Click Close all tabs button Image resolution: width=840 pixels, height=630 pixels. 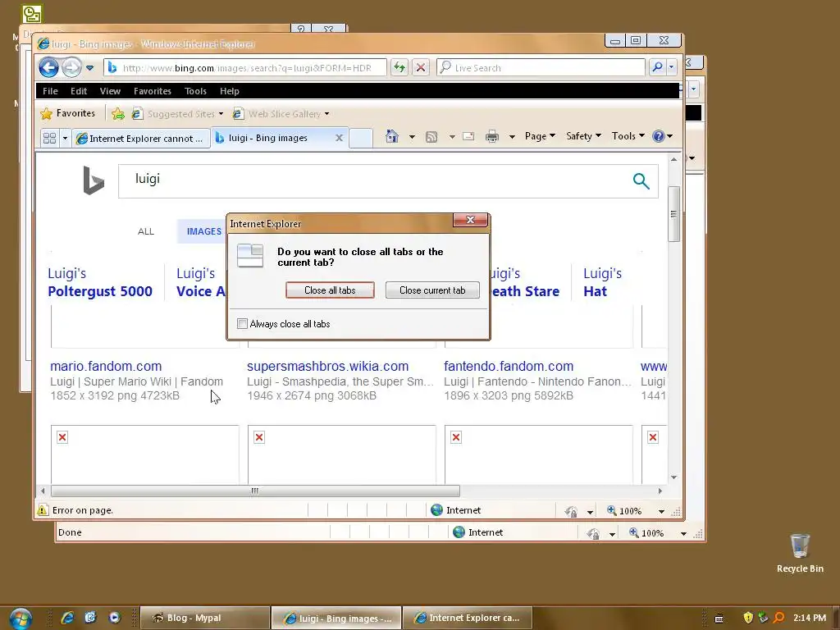pos(330,290)
